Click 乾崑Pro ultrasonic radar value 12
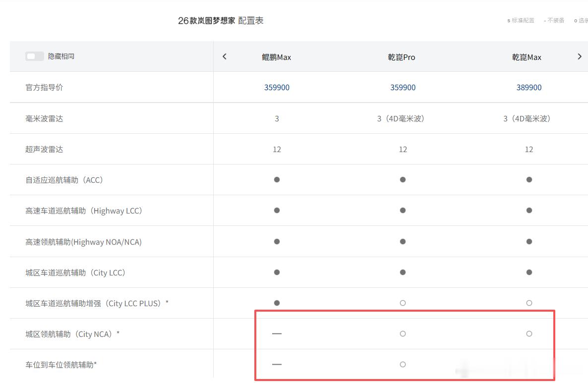 click(x=403, y=150)
